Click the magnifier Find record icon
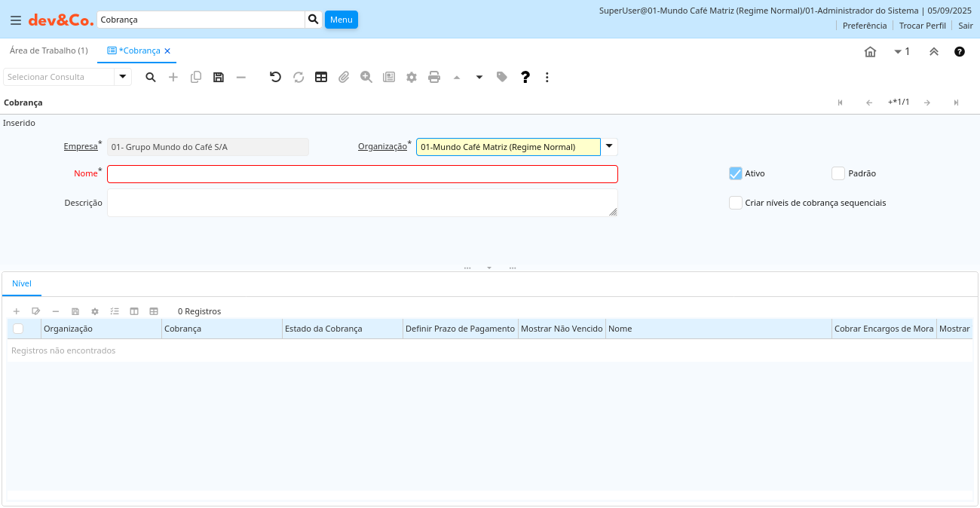Image resolution: width=980 pixels, height=508 pixels. pos(151,77)
